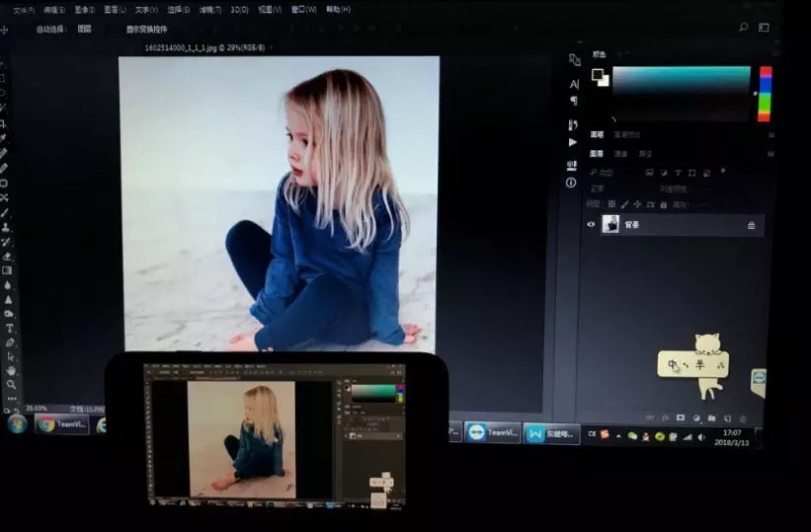Toggle lock image pixels brush icon
This screenshot has height=532, width=811.
pyautogui.click(x=625, y=204)
